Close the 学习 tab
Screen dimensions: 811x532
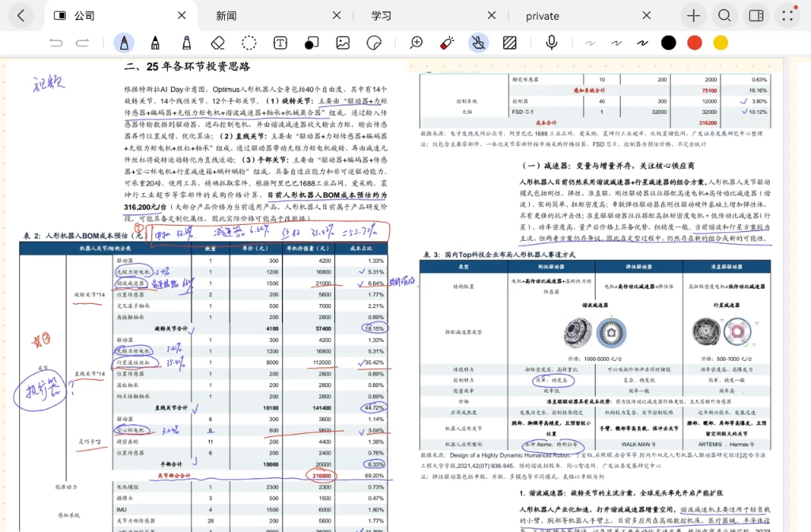pyautogui.click(x=491, y=16)
